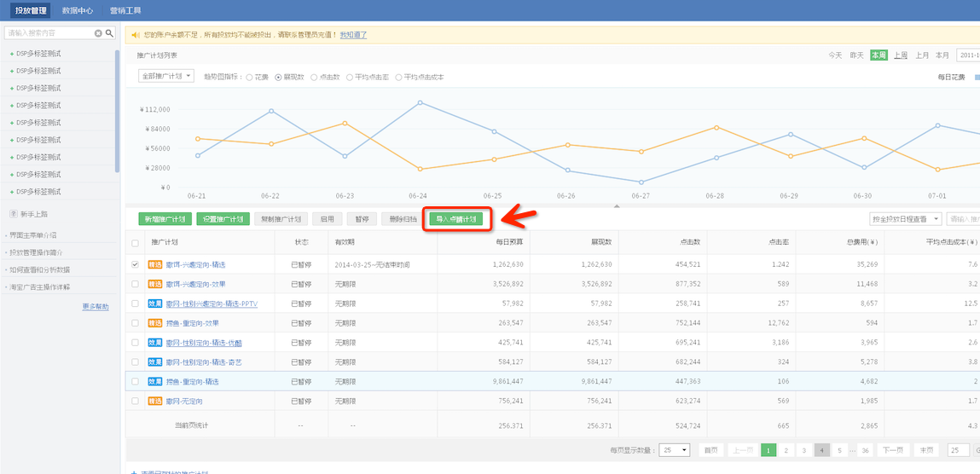980x474 pixels.
Task: Open the 按全投放日程查看 dropdown
Action: pos(906,219)
